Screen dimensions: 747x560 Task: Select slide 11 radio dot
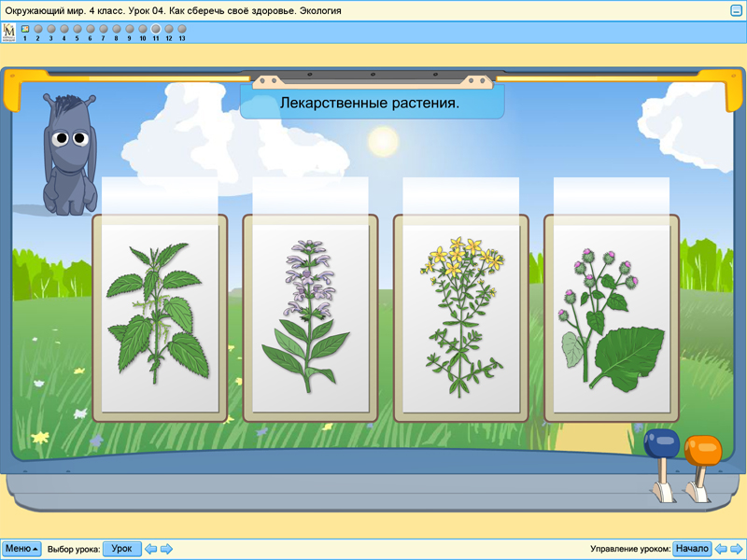click(156, 29)
